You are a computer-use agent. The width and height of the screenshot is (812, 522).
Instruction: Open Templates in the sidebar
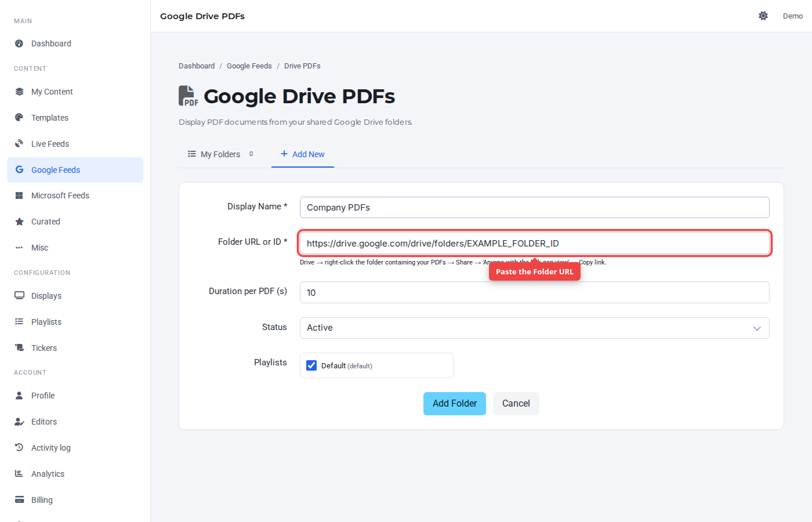tap(75, 118)
